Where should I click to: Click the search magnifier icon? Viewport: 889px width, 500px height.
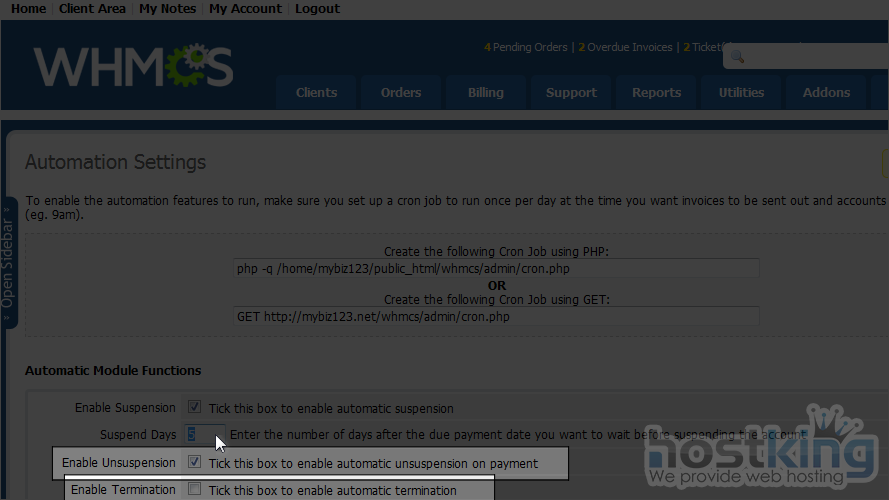[737, 57]
